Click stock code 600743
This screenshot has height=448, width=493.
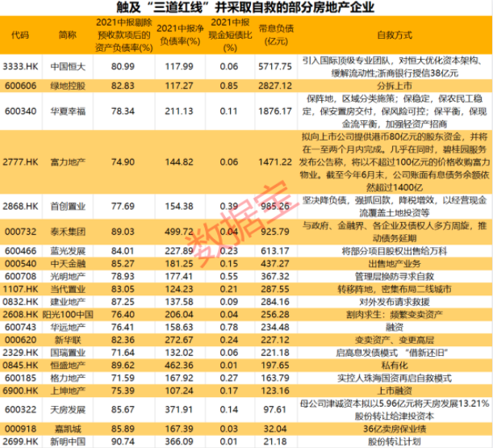(x=20, y=327)
